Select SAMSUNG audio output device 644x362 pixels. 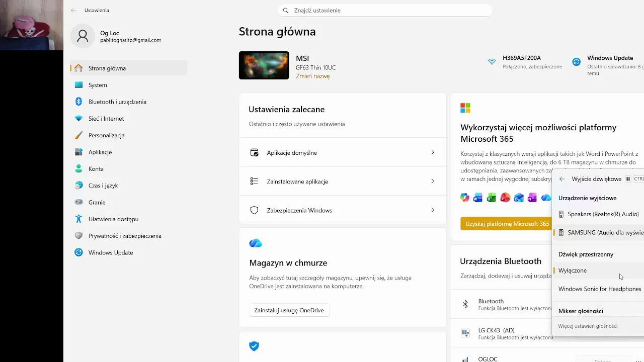pos(605,233)
